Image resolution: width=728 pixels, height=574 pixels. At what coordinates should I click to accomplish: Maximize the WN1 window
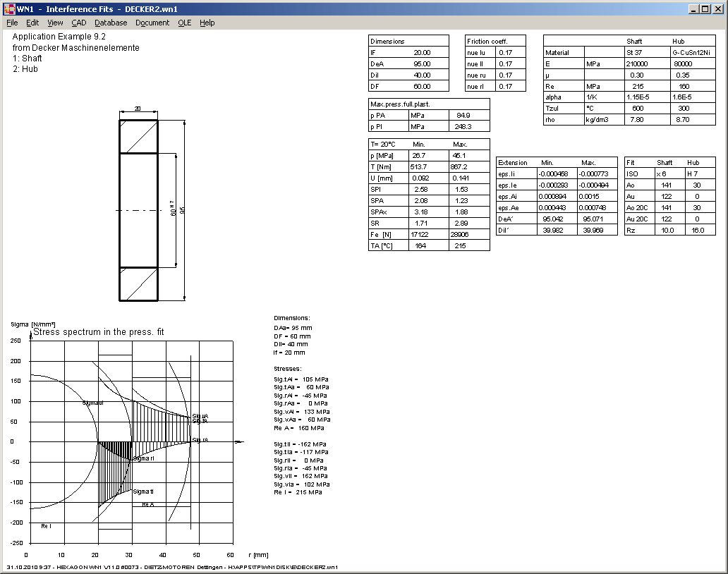point(705,8)
